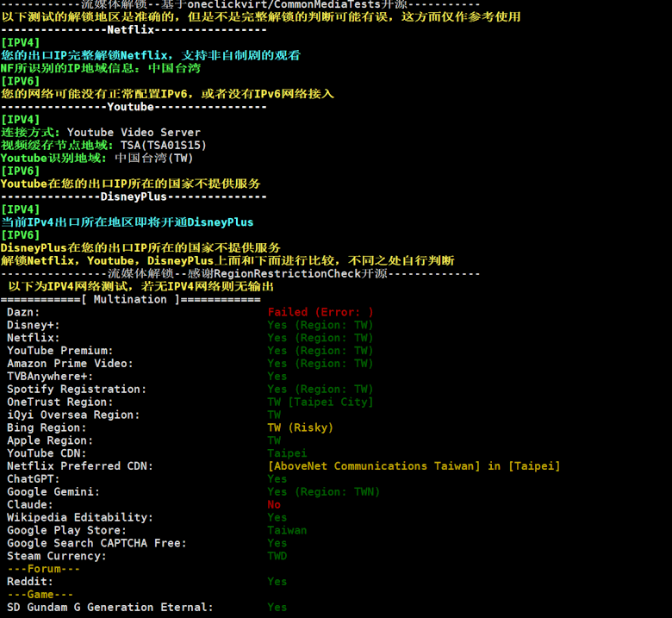This screenshot has height=618, width=672.
Task: Click the 'Google Gemini:' label
Action: pyautogui.click(x=53, y=492)
